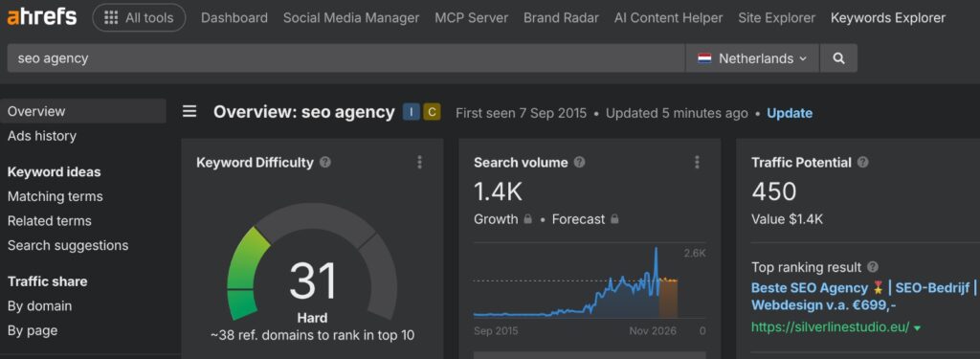Open Search suggestions report

click(68, 245)
